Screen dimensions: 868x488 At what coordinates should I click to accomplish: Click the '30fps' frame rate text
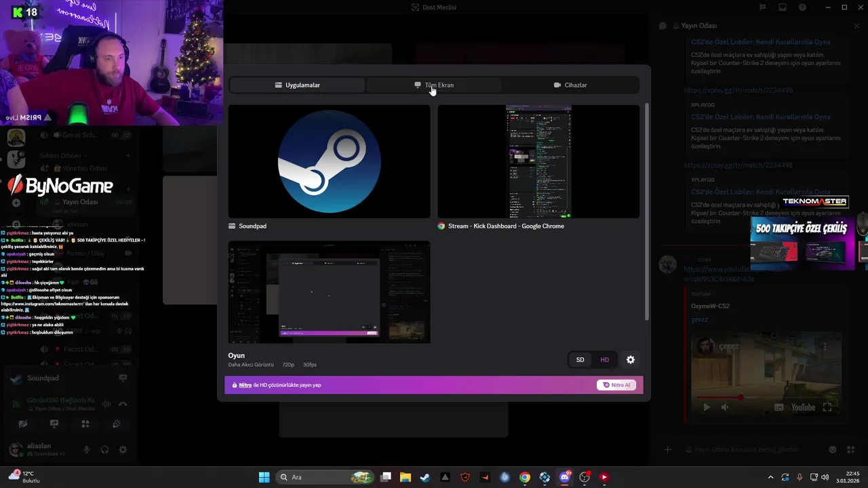pos(310,365)
